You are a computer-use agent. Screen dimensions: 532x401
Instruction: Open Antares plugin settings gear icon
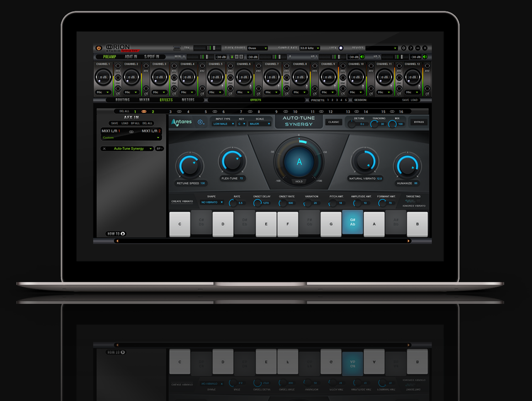pos(200,122)
